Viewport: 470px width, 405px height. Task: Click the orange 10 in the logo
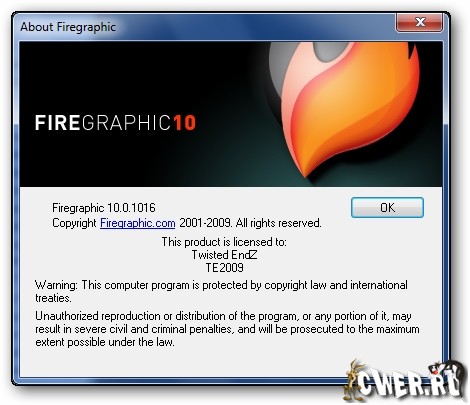184,123
